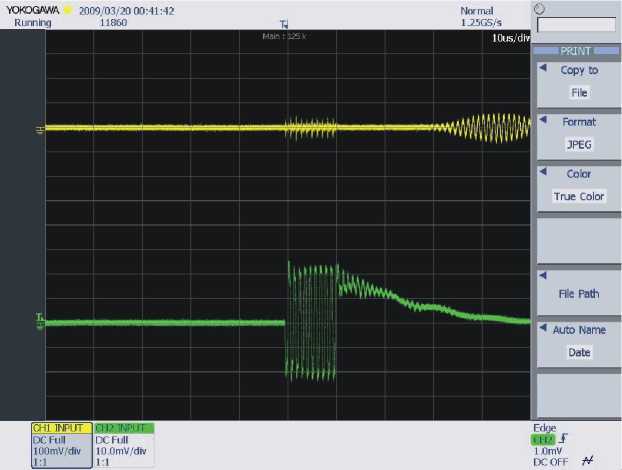Click the Running acquisition status text

point(32,21)
